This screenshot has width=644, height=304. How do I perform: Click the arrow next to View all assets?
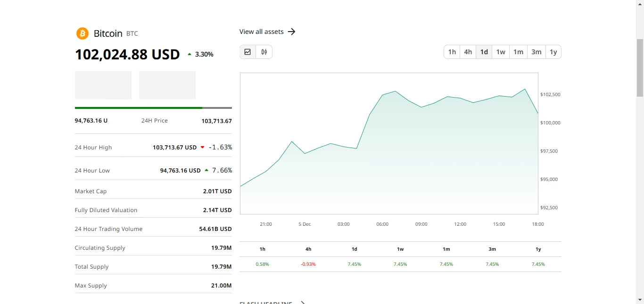[291, 32]
